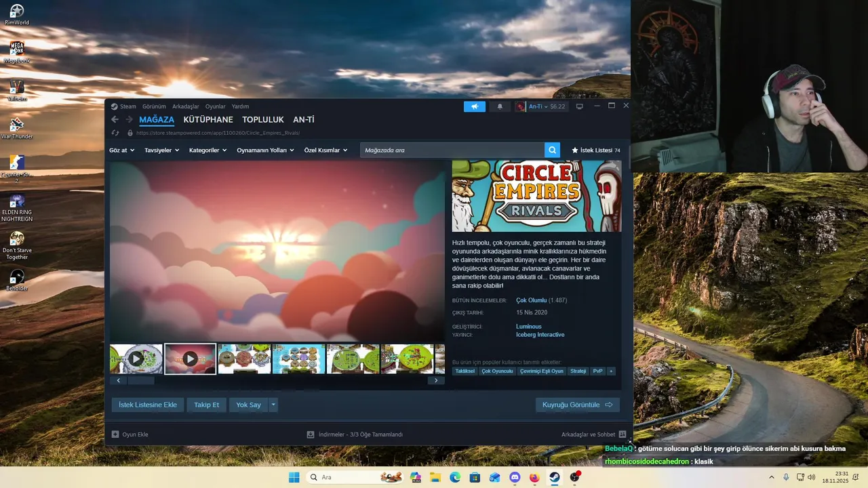Image resolution: width=868 pixels, height=488 pixels.
Task: Open OBS Studio from the taskbar
Action: pos(575,477)
